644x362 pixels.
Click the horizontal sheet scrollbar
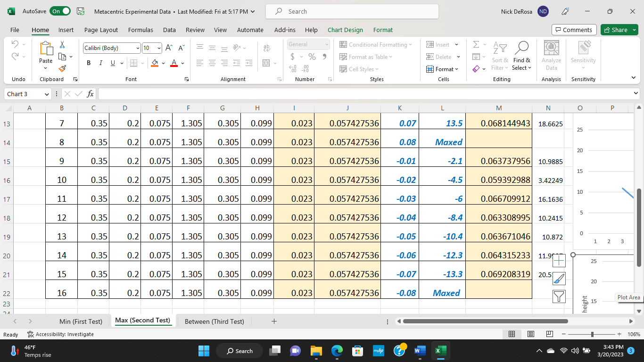tap(485, 321)
